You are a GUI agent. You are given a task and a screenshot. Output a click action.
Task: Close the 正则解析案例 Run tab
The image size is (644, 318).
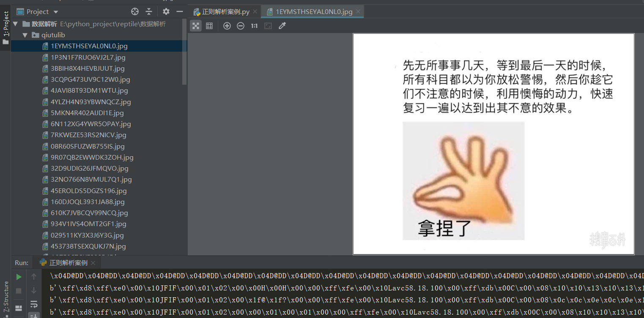click(93, 263)
